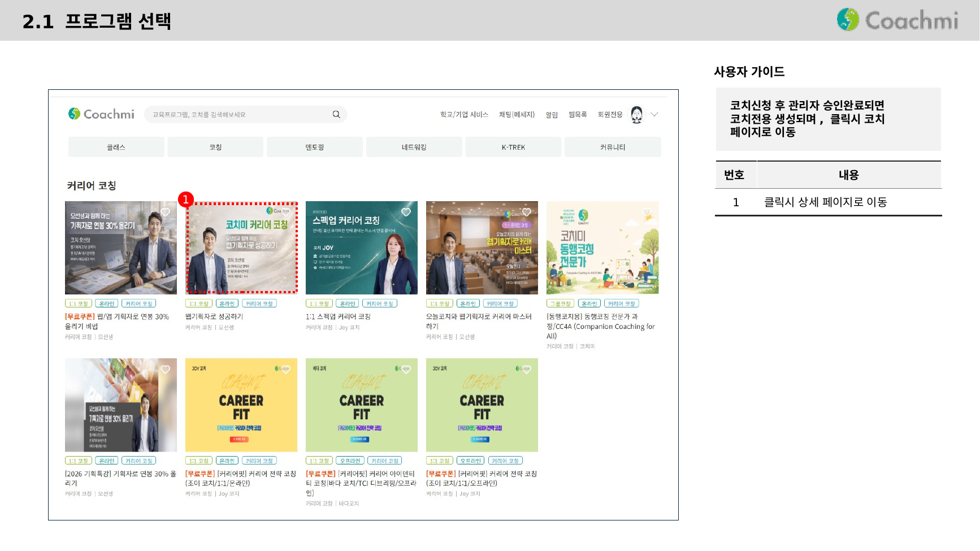Image resolution: width=980 pixels, height=551 pixels.
Task: Expand the chevron dropdown next to the avatar
Action: [x=654, y=114]
